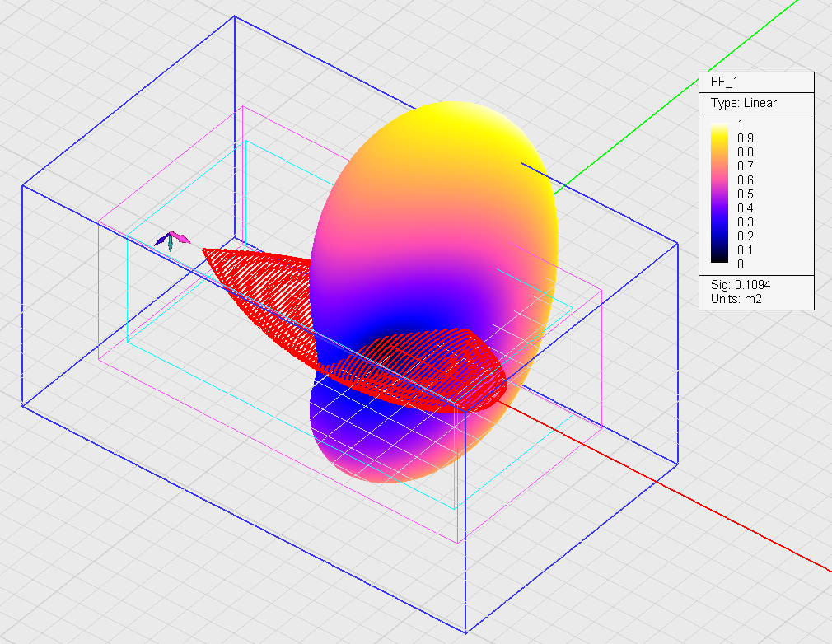
Task: Select the Type: Linear legend label
Action: point(744,103)
